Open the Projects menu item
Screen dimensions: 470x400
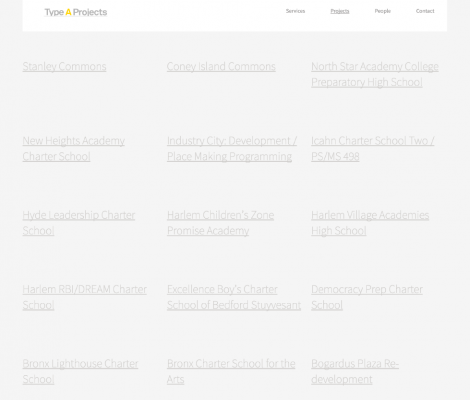pyautogui.click(x=340, y=11)
